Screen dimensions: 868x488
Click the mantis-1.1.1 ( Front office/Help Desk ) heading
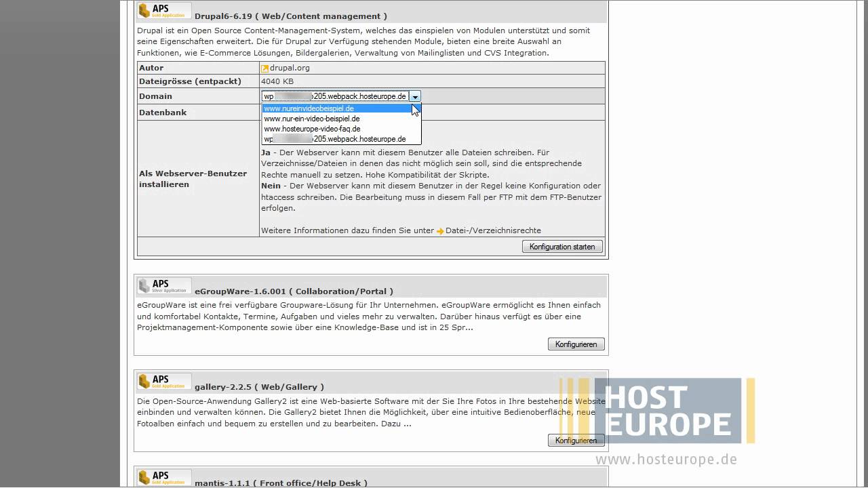click(281, 483)
